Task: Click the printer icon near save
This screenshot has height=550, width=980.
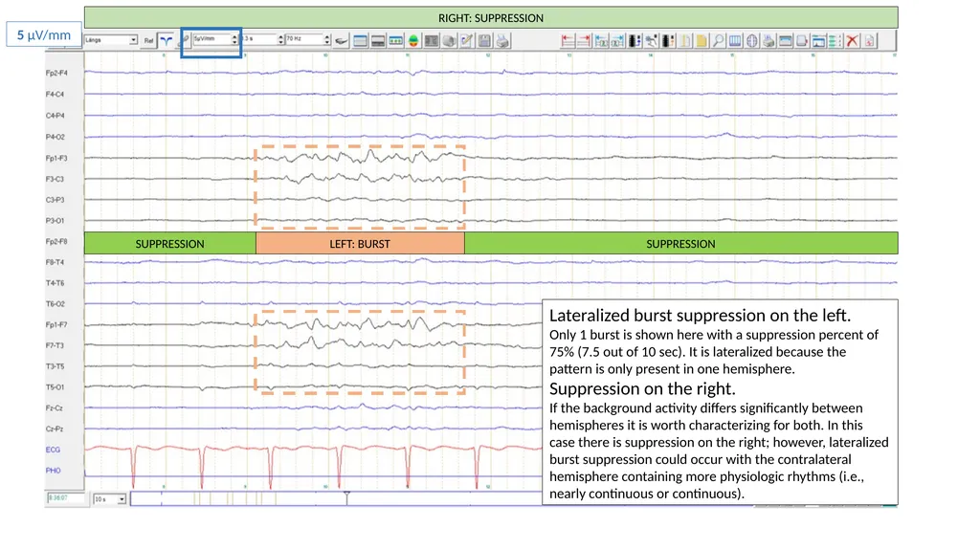Action: point(502,41)
